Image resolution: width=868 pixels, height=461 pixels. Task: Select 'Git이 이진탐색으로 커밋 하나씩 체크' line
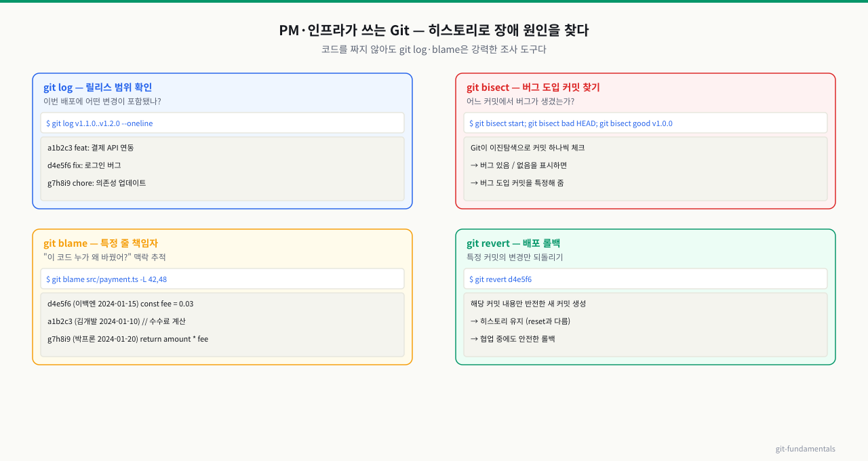coord(528,148)
